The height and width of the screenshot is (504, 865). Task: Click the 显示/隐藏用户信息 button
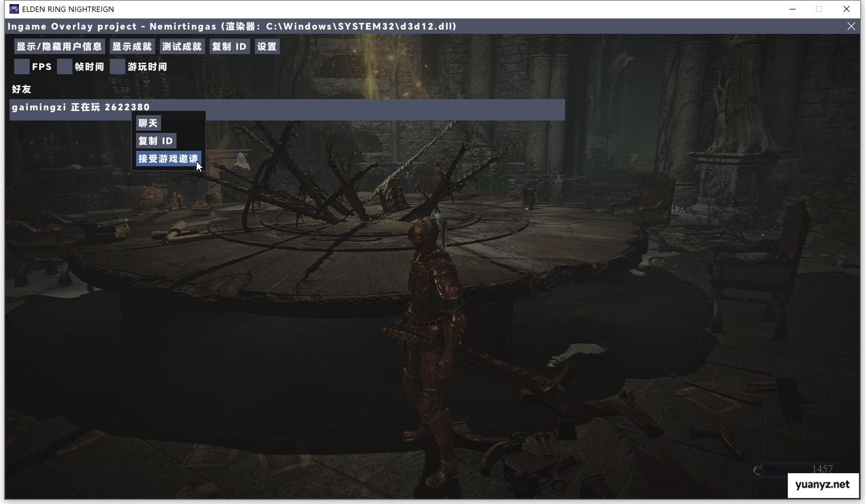[x=59, y=46]
